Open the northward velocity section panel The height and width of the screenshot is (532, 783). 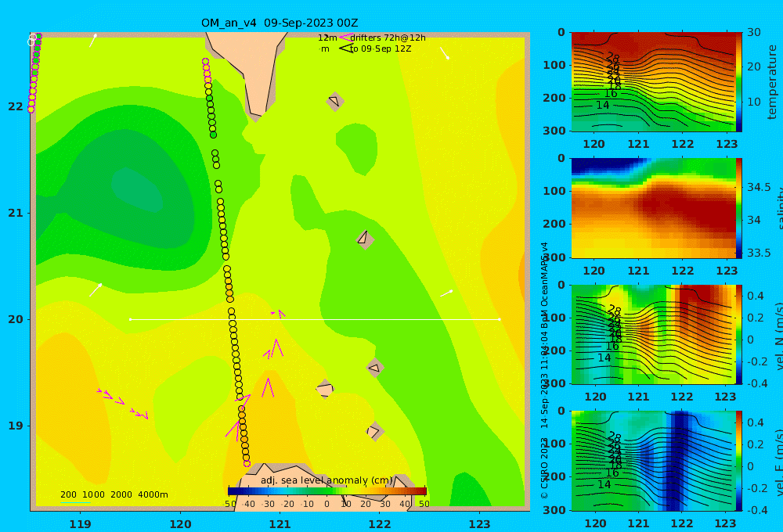[654, 334]
